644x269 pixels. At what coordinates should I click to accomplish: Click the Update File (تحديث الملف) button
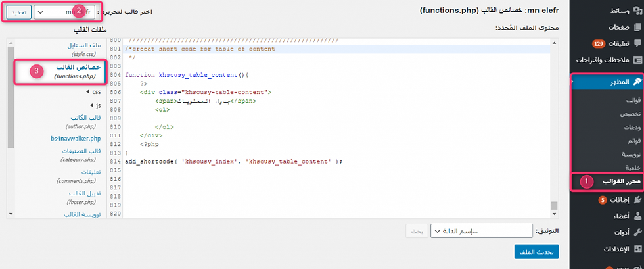(x=536, y=252)
